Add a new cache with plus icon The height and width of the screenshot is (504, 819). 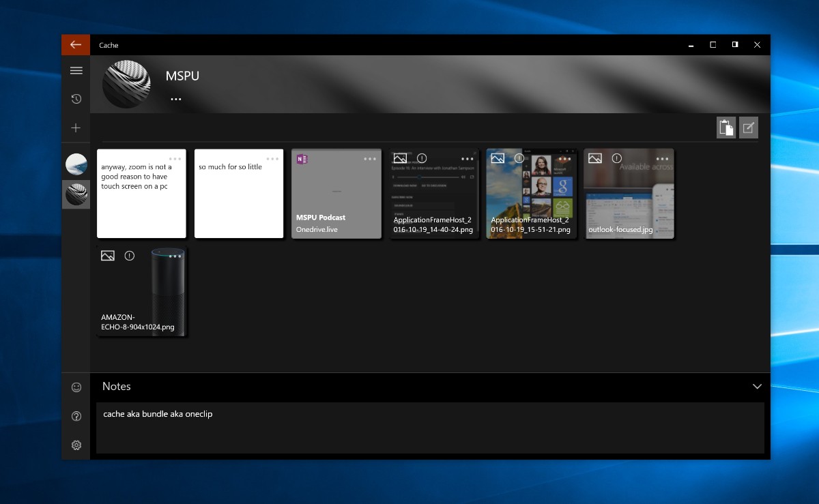click(x=76, y=128)
